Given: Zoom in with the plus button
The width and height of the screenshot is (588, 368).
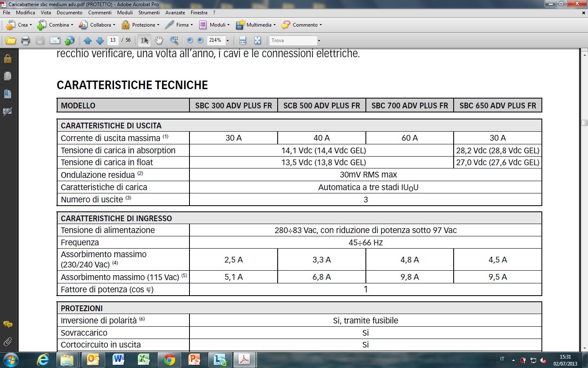Looking at the screenshot, I should (200, 40).
